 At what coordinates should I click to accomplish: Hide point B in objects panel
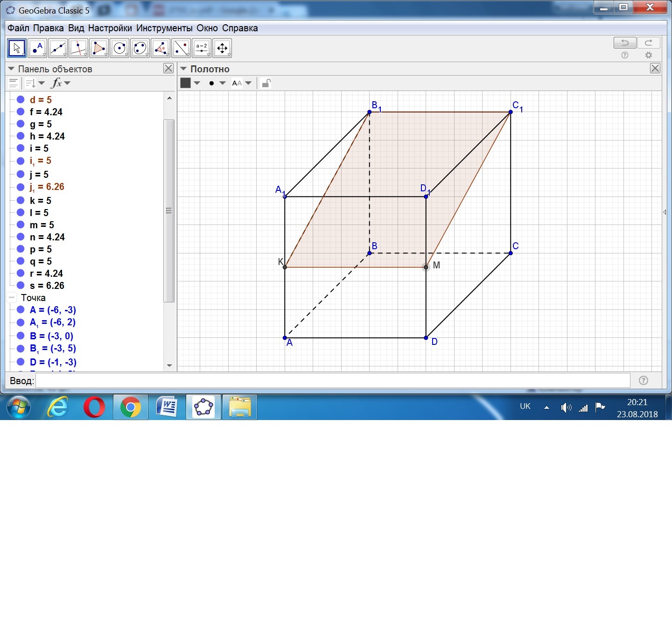pyautogui.click(x=21, y=336)
